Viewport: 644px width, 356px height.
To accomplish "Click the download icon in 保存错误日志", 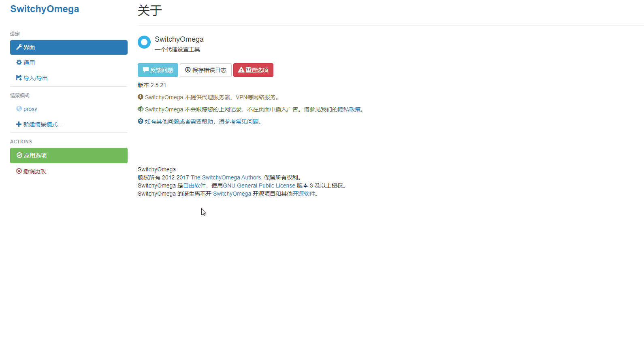I will click(188, 70).
